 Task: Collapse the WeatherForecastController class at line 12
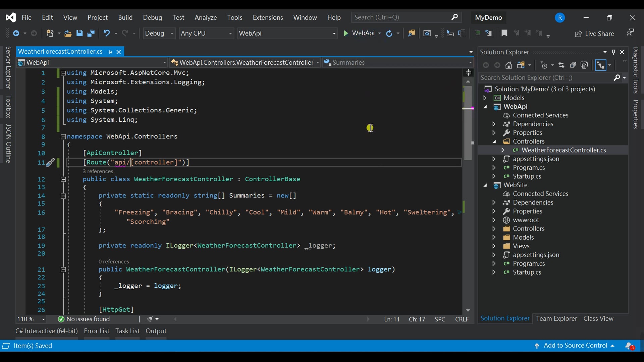(x=63, y=179)
